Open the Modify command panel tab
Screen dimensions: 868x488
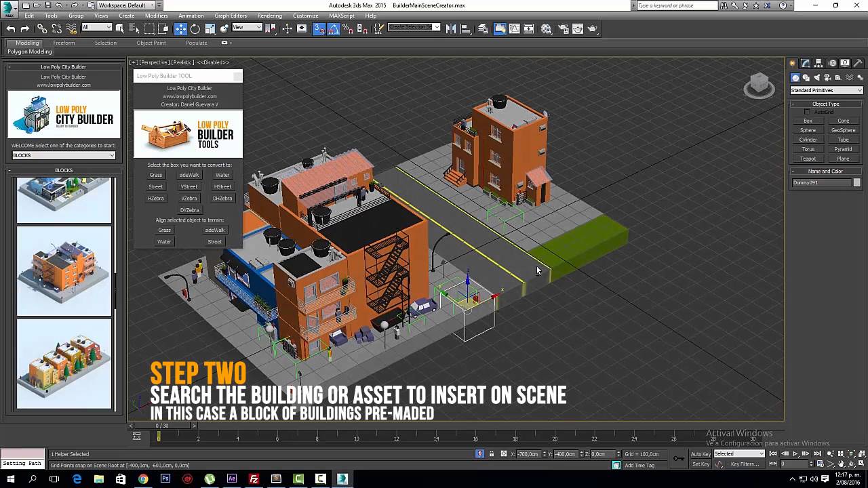pyautogui.click(x=806, y=63)
